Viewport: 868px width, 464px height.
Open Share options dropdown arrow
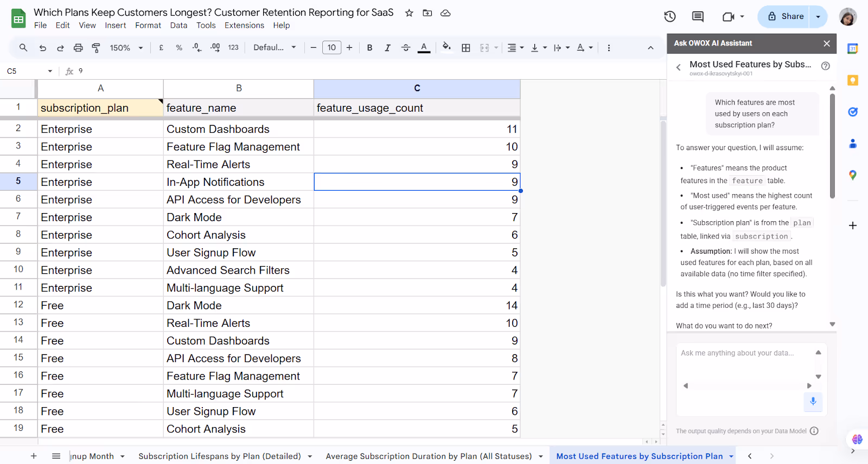click(818, 17)
